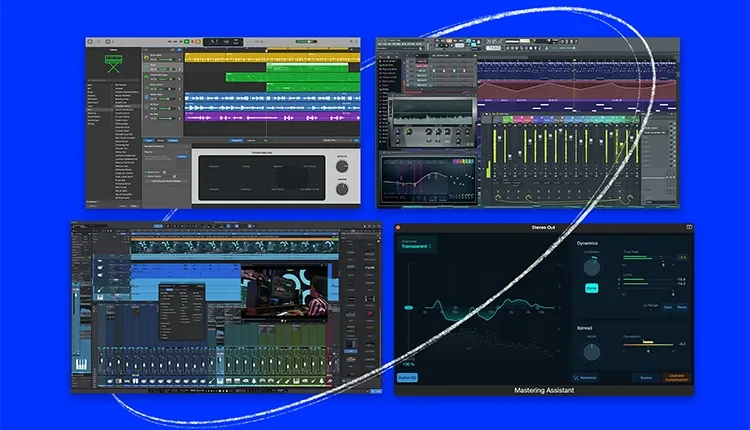750x430 pixels.
Task: Open Character dropdown showing Transparent in Mastering Assistant
Action: [416, 244]
